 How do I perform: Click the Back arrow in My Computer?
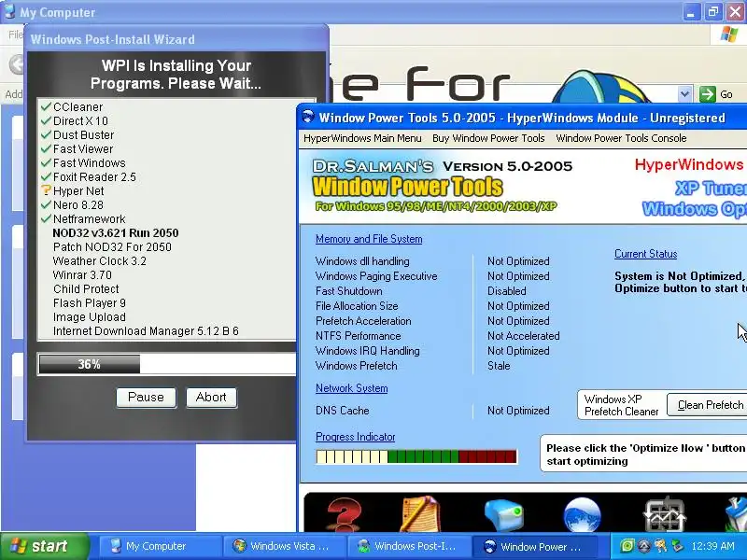(x=18, y=64)
